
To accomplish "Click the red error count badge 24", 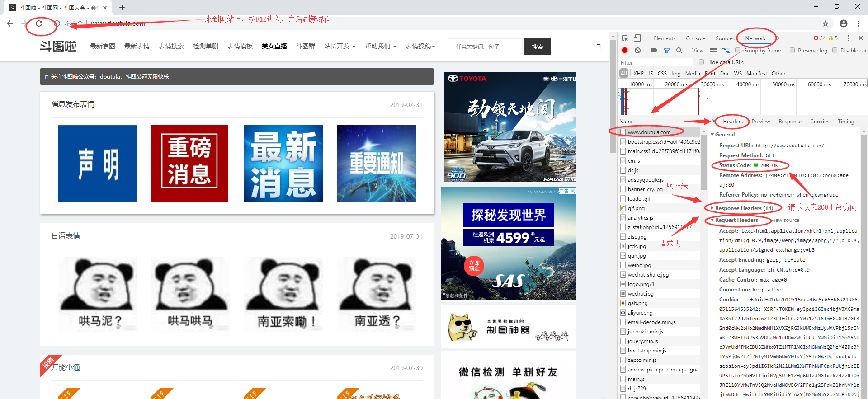I will 820,38.
